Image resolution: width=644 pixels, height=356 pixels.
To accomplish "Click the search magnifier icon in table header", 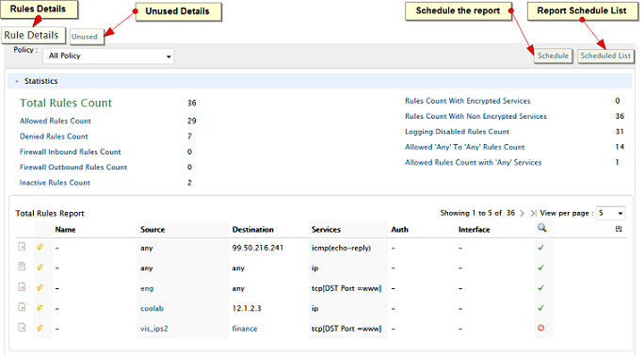I will 541,228.
